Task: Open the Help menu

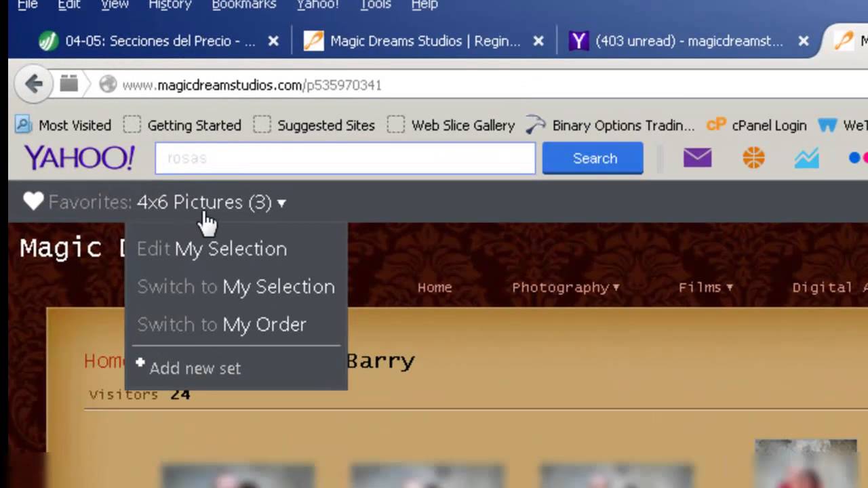Action: 425,5
